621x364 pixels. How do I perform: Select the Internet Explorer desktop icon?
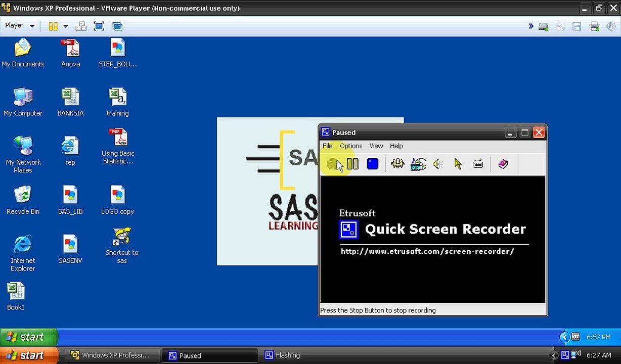click(23, 254)
